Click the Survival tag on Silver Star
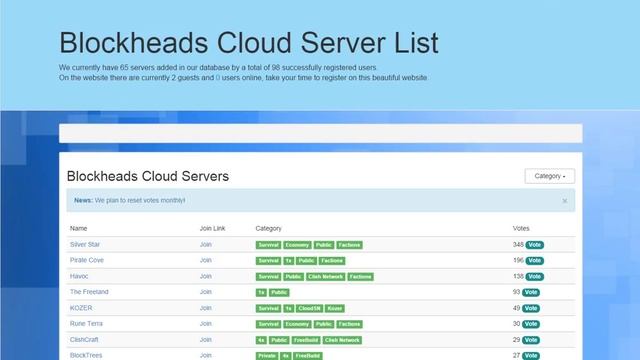640x360 pixels. [268, 245]
